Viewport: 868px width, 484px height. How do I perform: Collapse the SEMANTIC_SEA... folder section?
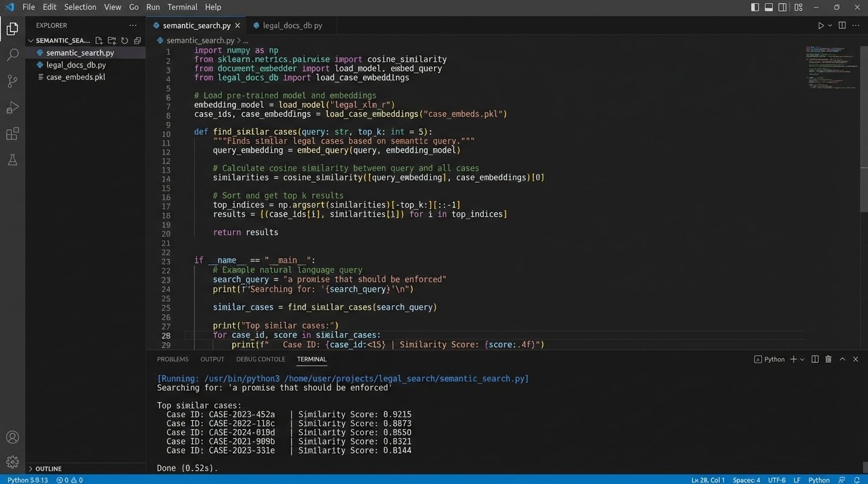tap(30, 40)
